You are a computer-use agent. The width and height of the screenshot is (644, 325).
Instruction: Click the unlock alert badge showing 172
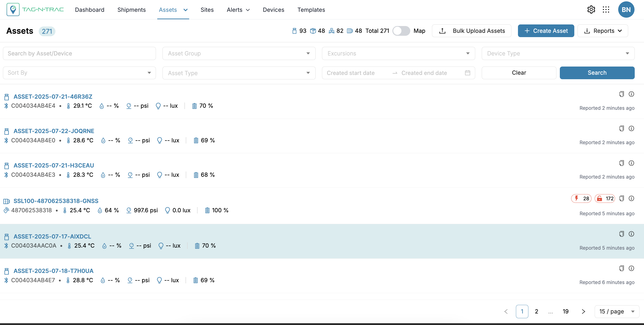coord(604,198)
